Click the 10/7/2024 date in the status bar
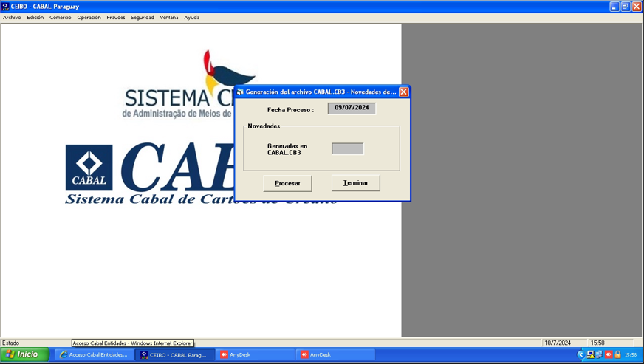This screenshot has height=364, width=644. tap(558, 343)
